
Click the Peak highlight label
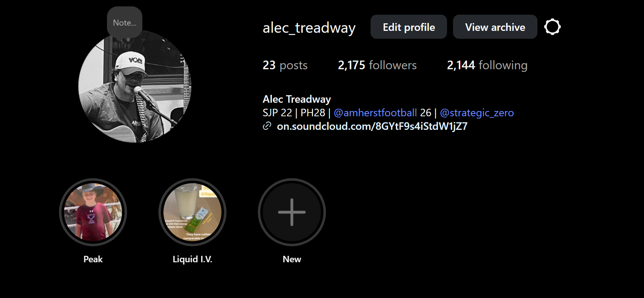coord(93,259)
